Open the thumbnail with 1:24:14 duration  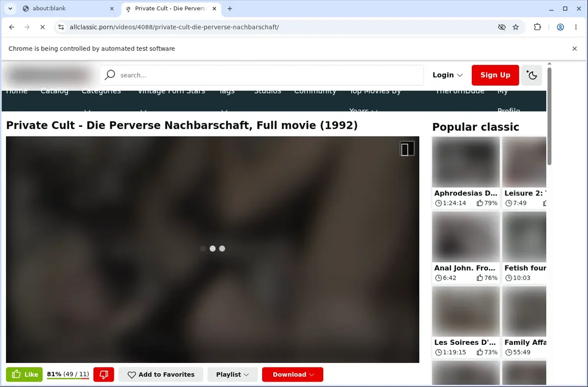coord(466,162)
